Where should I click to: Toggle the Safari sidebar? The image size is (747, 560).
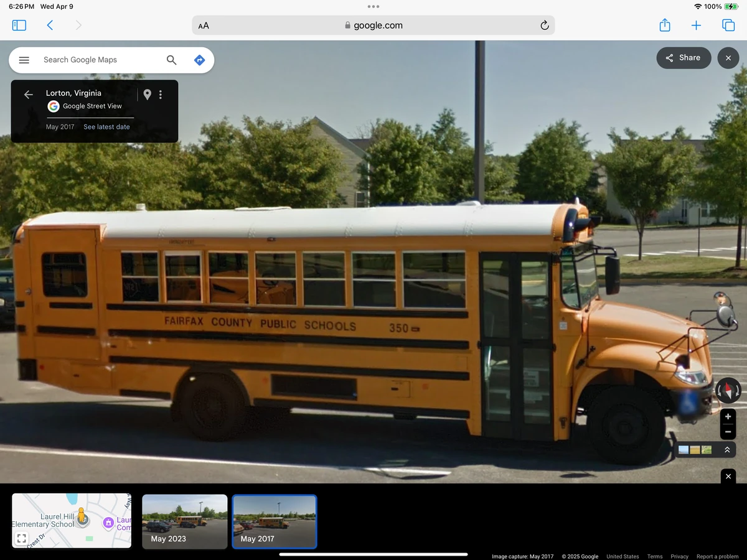[19, 25]
